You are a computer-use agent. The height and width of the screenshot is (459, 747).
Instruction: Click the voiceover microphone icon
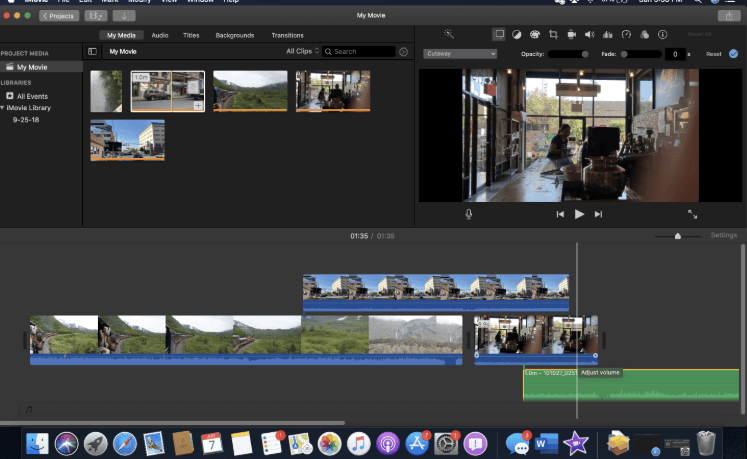tap(468, 214)
